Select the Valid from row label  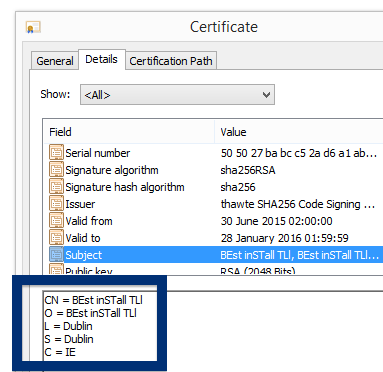[89, 221]
